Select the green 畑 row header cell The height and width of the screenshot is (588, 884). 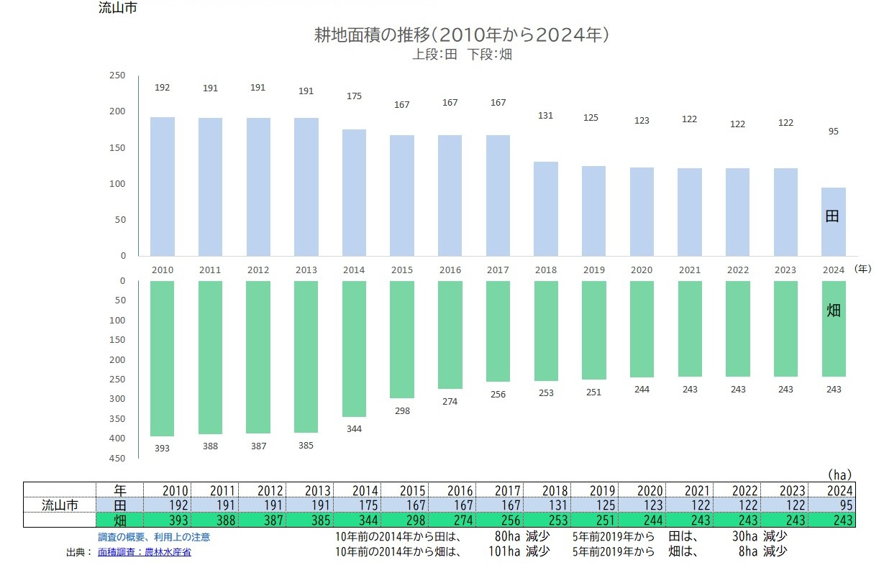click(x=120, y=520)
